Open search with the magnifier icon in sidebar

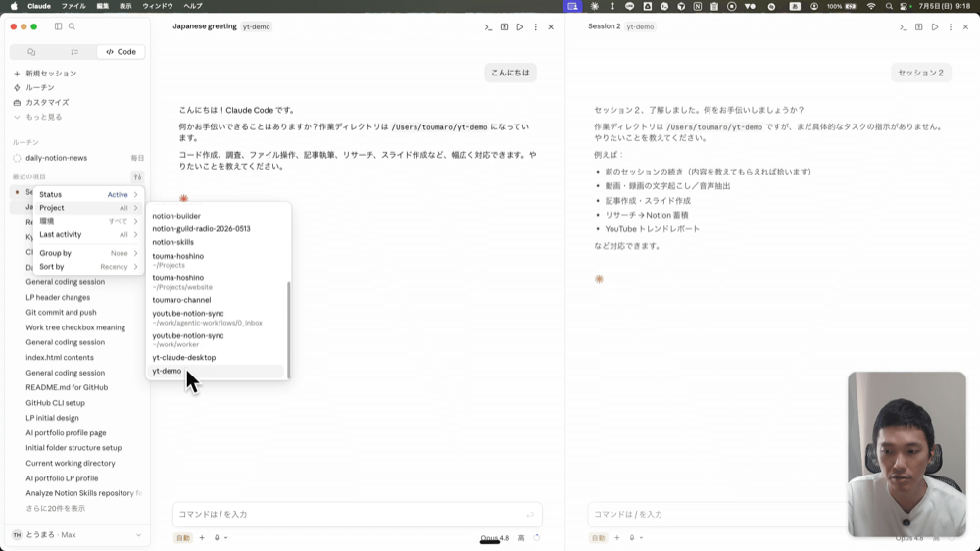tap(72, 26)
